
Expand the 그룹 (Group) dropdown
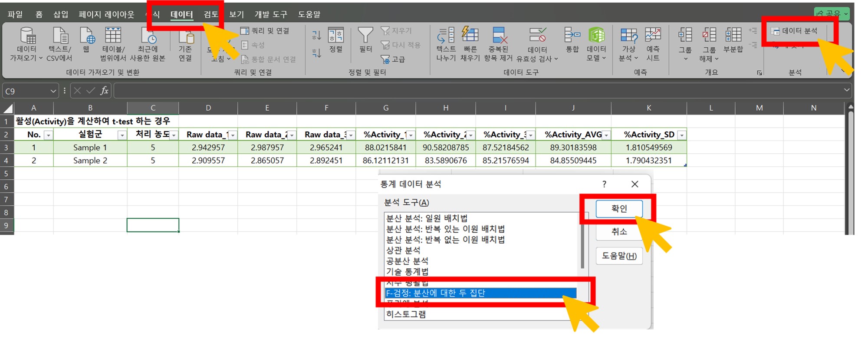[x=685, y=44]
